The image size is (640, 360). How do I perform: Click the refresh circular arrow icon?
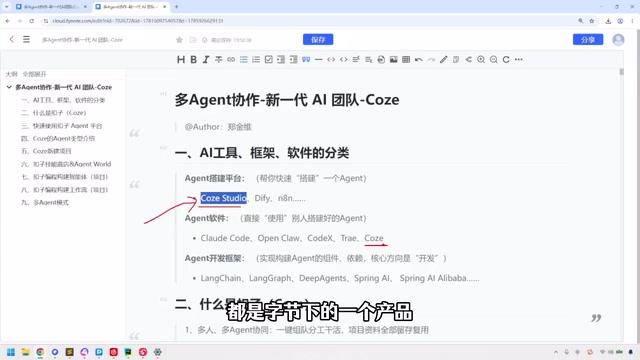[x=506, y=60]
